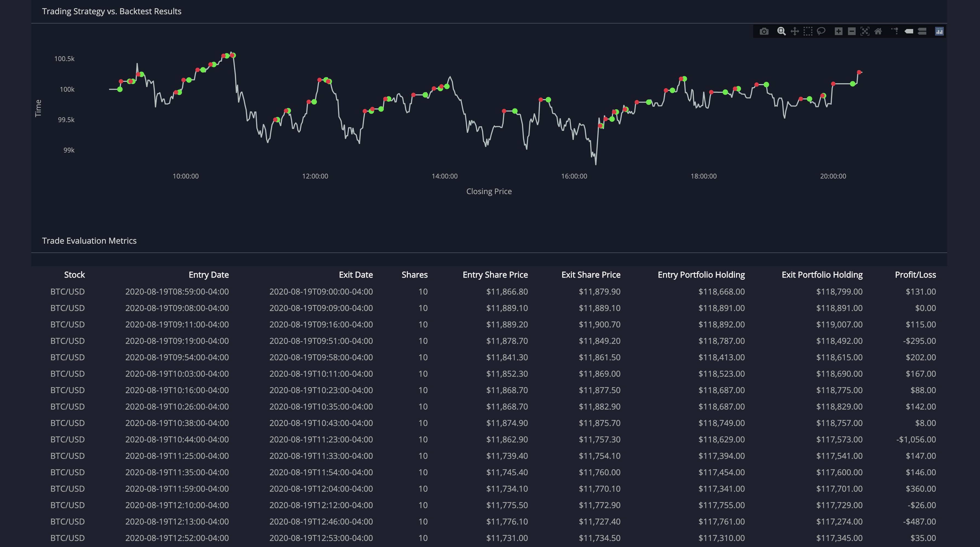Select the first green marker at the start of the price line

(120, 90)
